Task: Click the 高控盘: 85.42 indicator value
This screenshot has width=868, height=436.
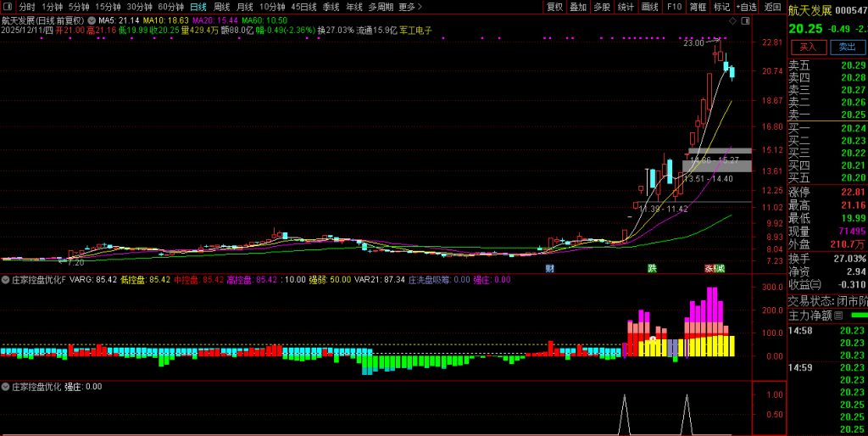Action: click(252, 280)
